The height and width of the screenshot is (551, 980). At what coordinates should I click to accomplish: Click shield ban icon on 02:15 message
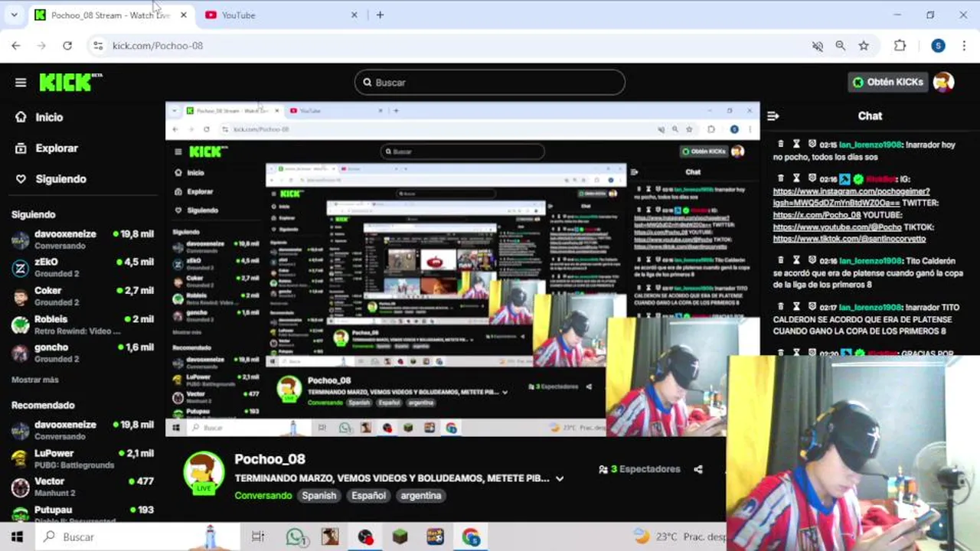coord(812,144)
